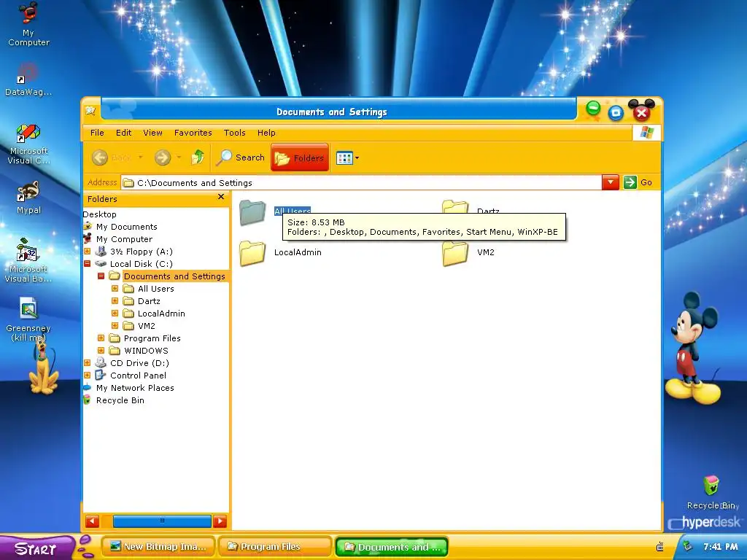747x560 pixels.
Task: Select the VM2 folder in file view
Action: (x=455, y=253)
